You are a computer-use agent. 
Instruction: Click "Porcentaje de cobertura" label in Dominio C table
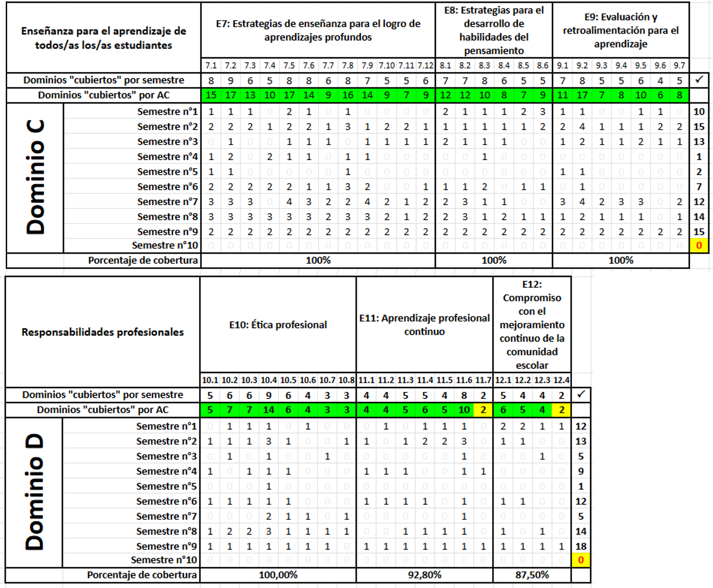(x=143, y=260)
